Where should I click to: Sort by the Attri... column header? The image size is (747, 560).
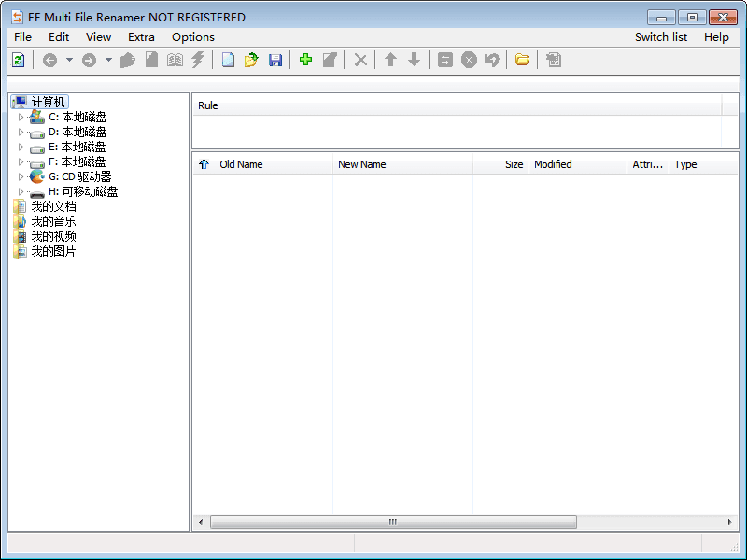648,164
